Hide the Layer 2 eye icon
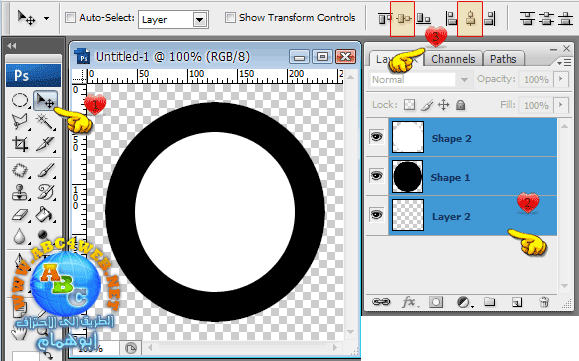This screenshot has width=579, height=361. [x=376, y=215]
